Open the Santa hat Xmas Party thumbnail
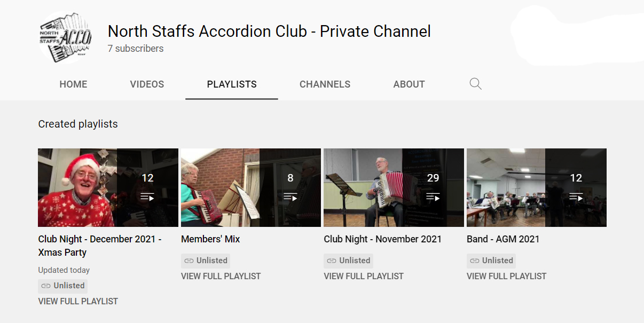This screenshot has height=323, width=644. pos(108,187)
